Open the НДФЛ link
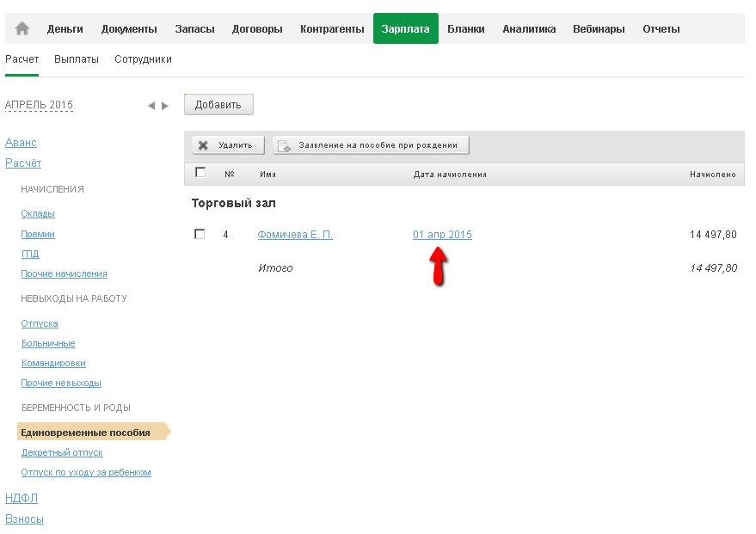 (22, 498)
